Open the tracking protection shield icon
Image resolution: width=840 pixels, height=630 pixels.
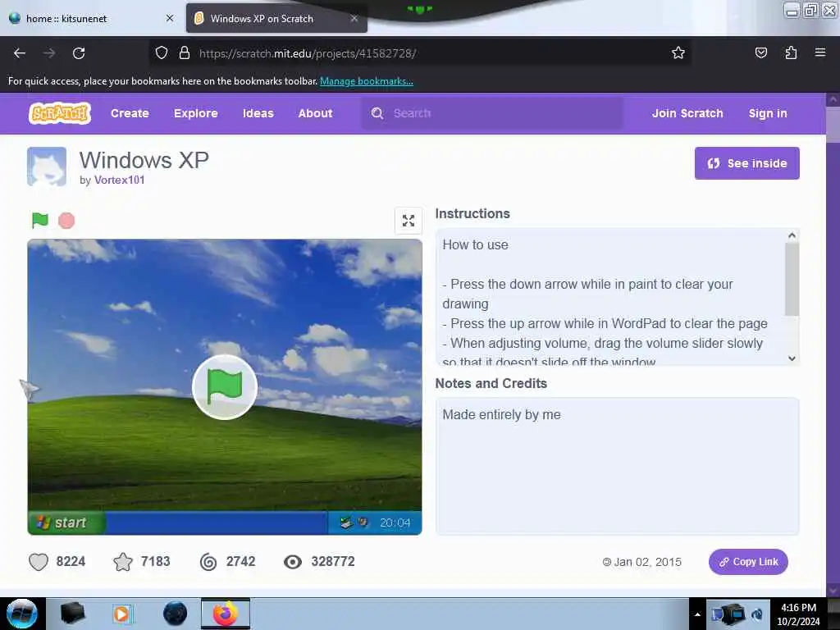162,52
